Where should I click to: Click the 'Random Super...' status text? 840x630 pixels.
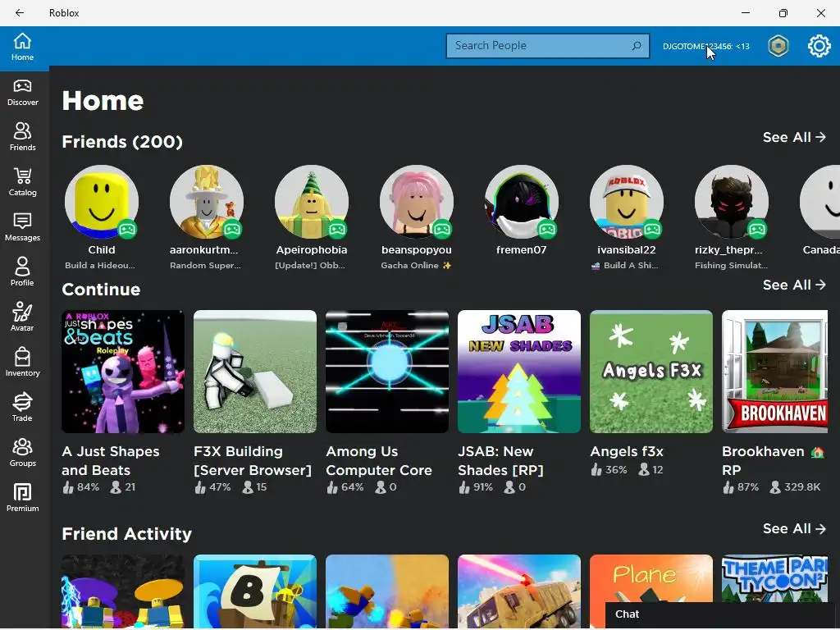(205, 265)
